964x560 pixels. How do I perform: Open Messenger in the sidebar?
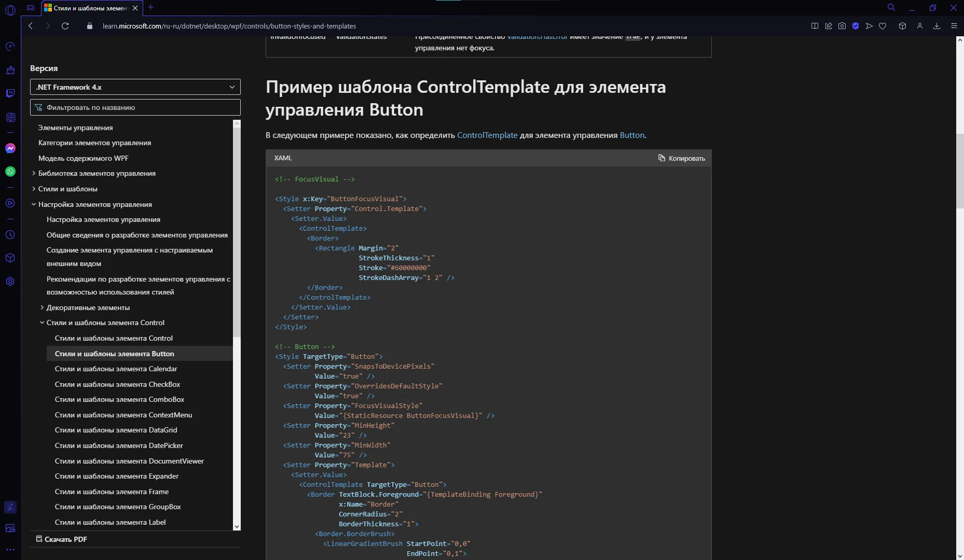click(10, 148)
